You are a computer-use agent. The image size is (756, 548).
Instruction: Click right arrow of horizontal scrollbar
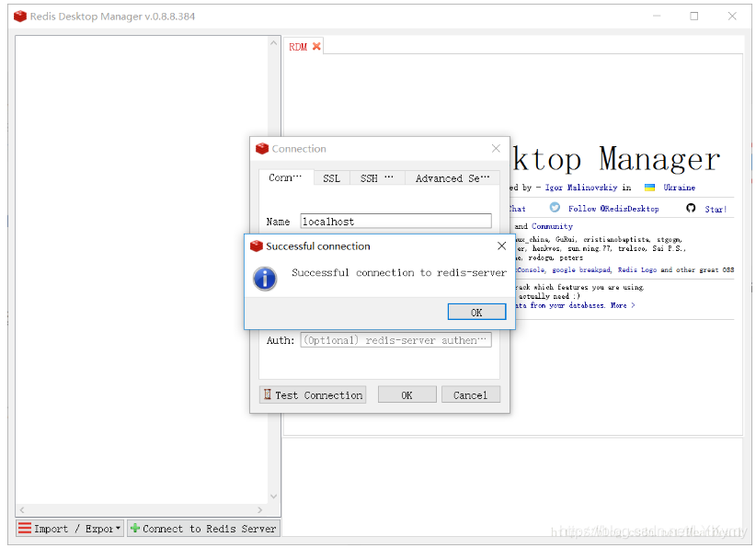[260, 509]
